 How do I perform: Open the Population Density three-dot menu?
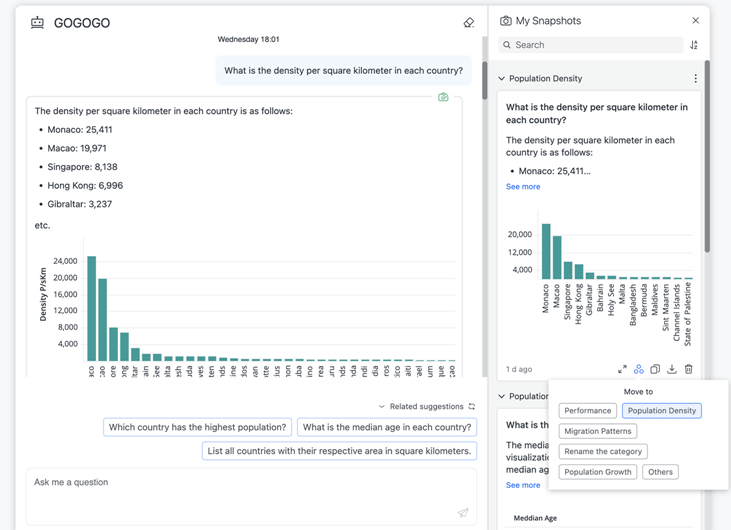696,78
